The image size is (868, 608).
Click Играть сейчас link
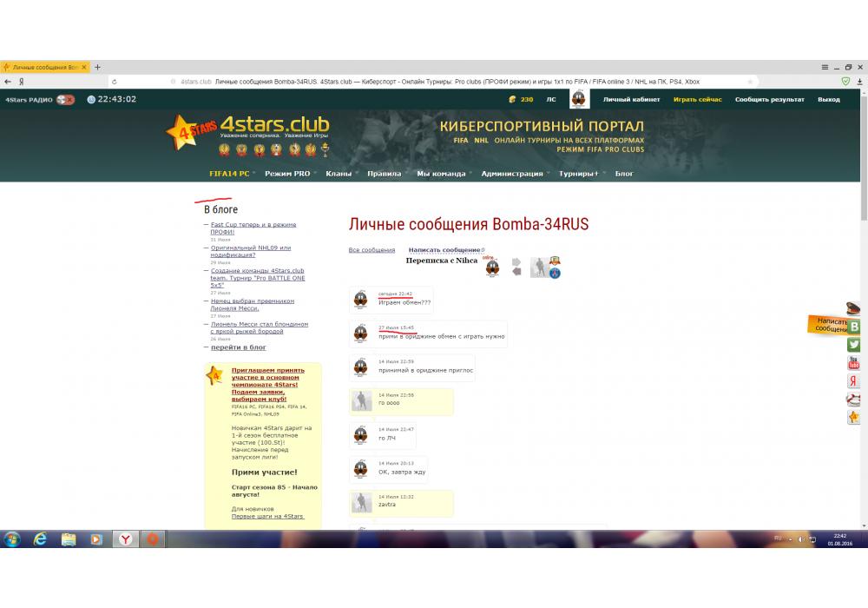pos(698,100)
